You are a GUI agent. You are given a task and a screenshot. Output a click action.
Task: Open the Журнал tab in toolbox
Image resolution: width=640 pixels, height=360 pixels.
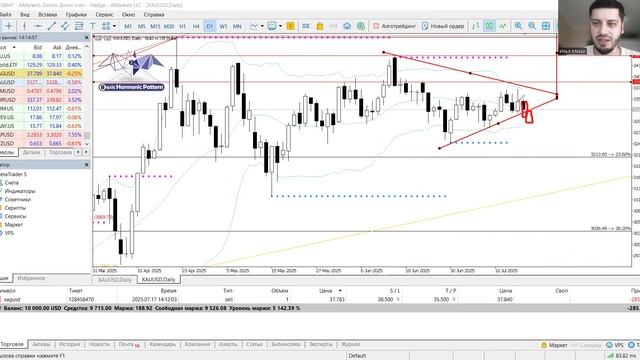coord(351,344)
